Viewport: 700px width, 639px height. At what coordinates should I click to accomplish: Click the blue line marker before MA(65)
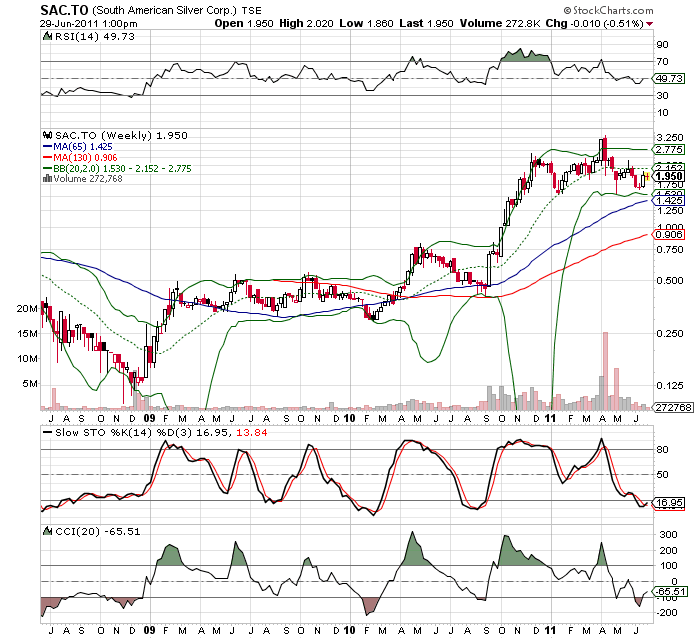pyautogui.click(x=48, y=146)
